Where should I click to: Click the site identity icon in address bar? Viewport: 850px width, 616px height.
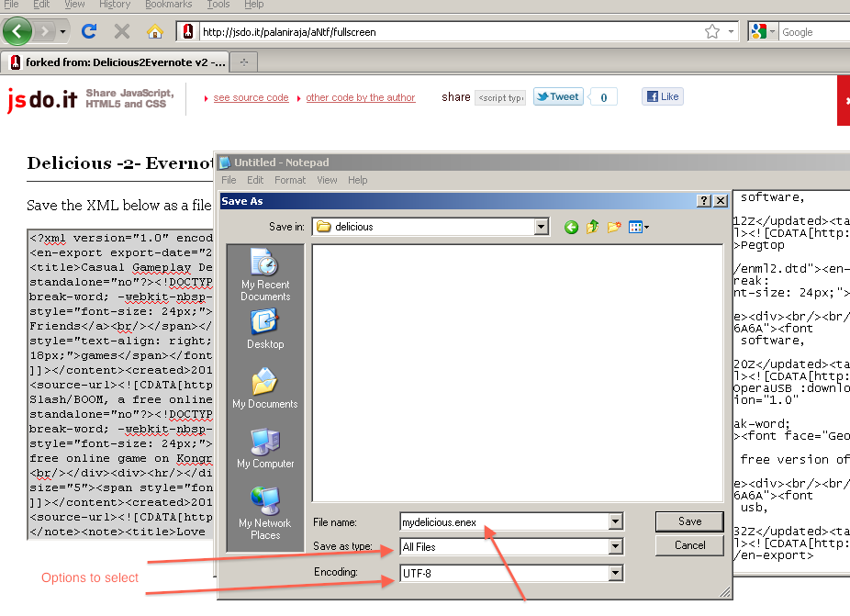[x=187, y=31]
